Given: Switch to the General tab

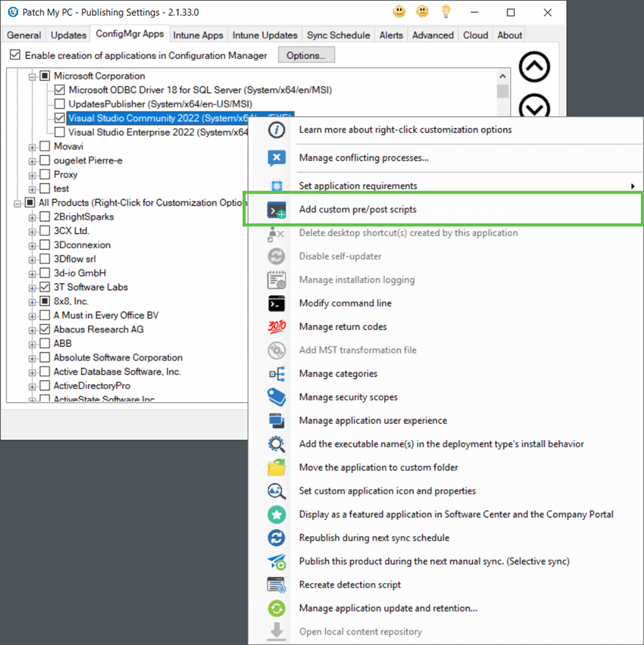Looking at the screenshot, I should point(24,35).
